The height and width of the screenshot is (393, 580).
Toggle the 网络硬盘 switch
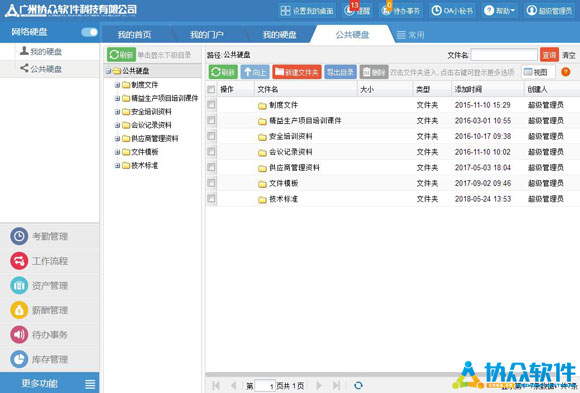89,32
